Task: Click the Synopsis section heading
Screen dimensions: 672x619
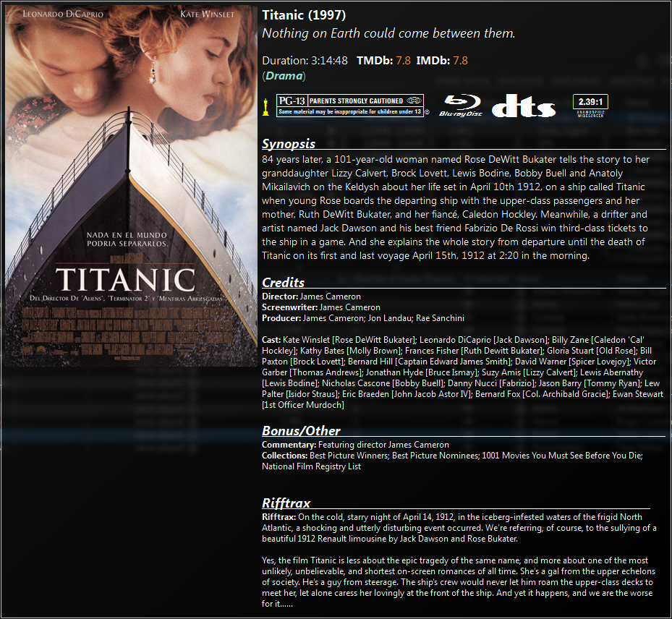Action: [x=289, y=143]
